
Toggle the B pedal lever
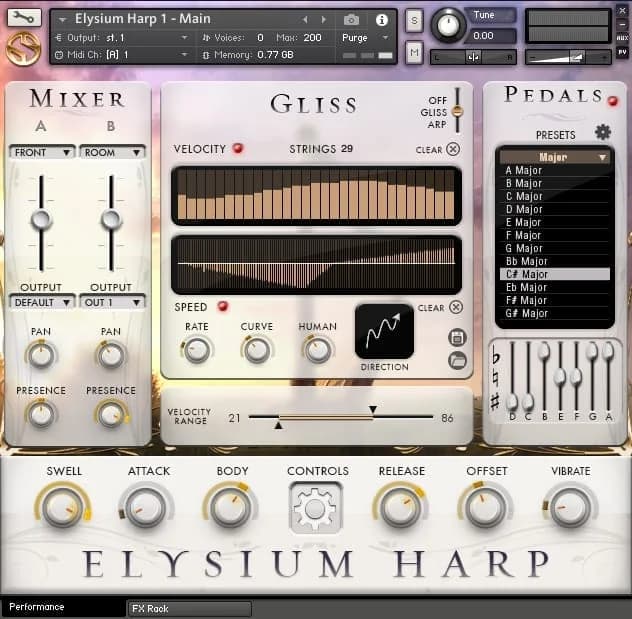[x=544, y=351]
